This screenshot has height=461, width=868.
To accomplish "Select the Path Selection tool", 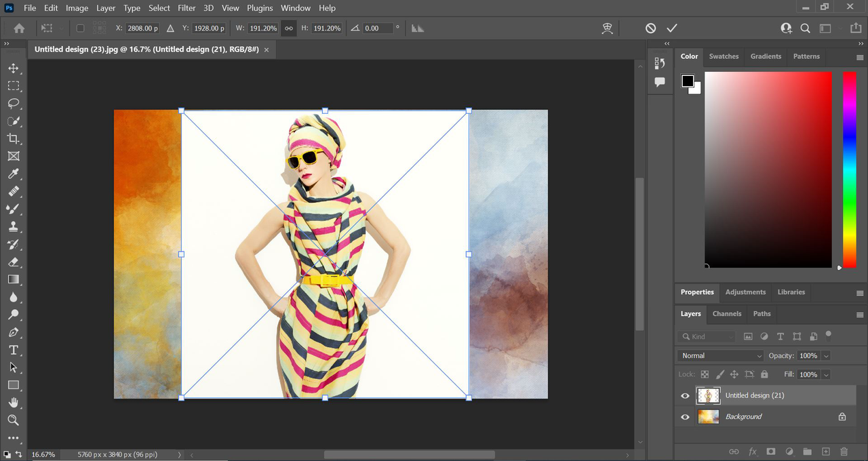I will click(x=13, y=367).
